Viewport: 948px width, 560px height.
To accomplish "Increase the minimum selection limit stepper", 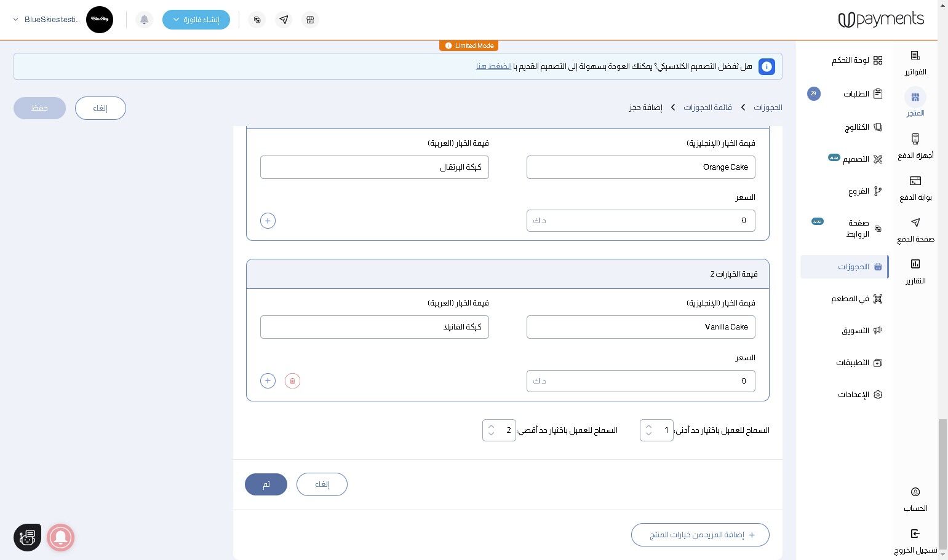I will coord(648,426).
